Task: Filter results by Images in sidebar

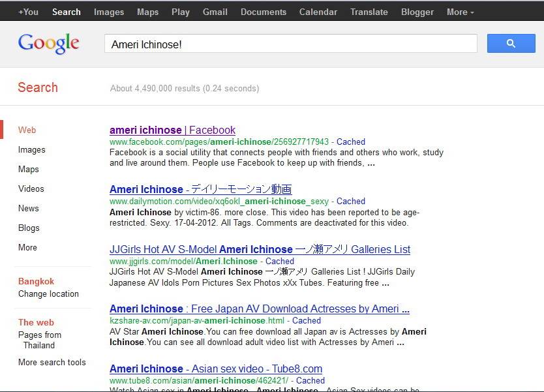Action: tap(31, 150)
